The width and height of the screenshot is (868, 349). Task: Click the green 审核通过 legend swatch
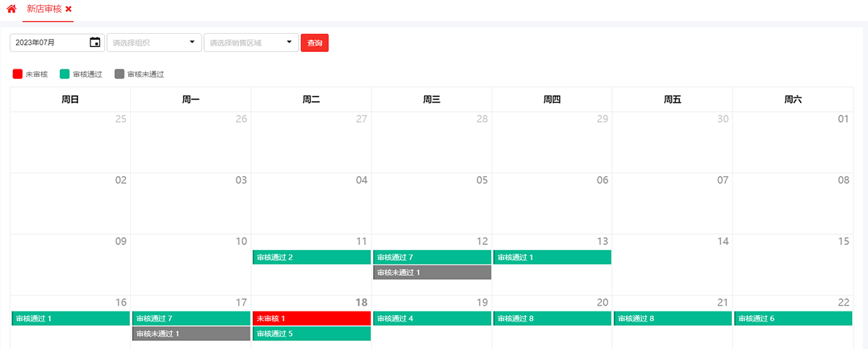point(64,74)
